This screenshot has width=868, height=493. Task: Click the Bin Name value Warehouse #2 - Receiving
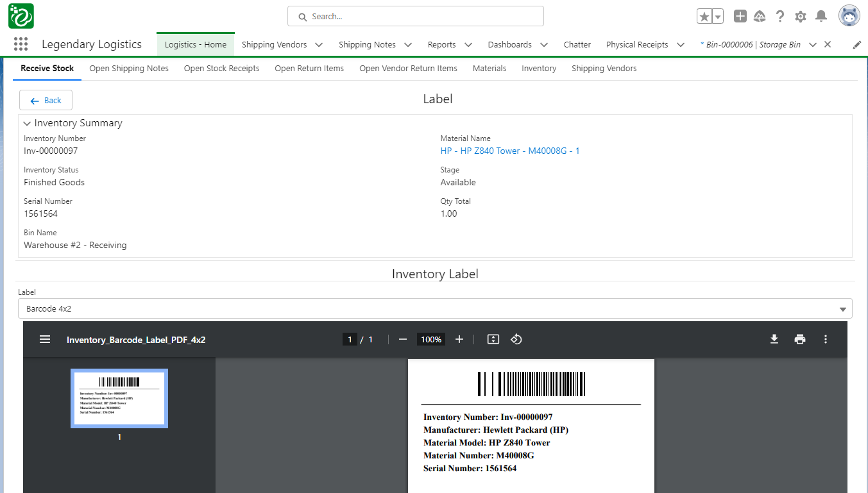pyautogui.click(x=75, y=245)
